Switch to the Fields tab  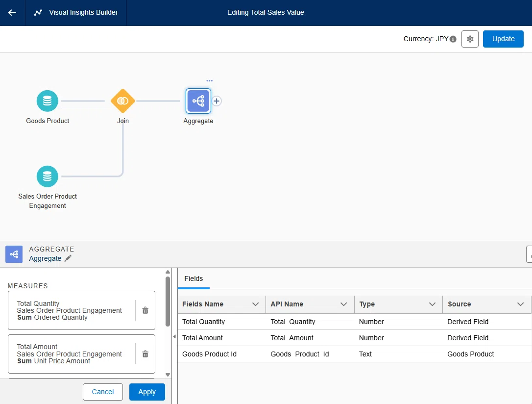tap(193, 278)
